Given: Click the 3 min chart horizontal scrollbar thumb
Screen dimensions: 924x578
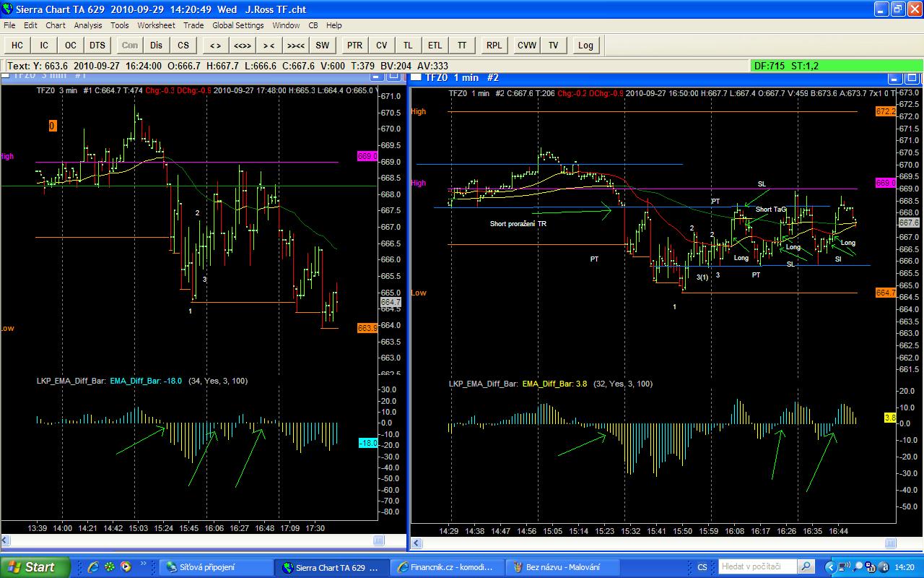Looking at the screenshot, I should tap(378, 540).
